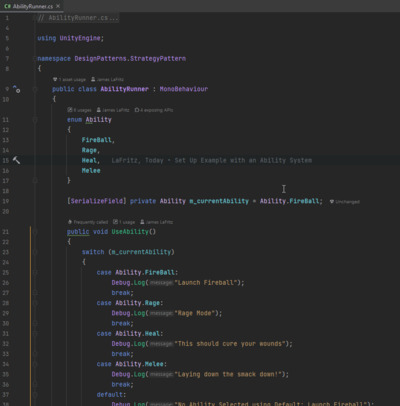This screenshot has width=400, height=406.
Task: Click 'break;' on line 27
Action: [x=122, y=293]
